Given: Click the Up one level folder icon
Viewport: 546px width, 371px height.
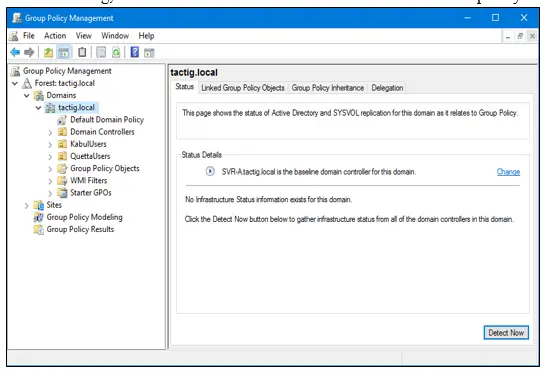Looking at the screenshot, I should pos(48,53).
